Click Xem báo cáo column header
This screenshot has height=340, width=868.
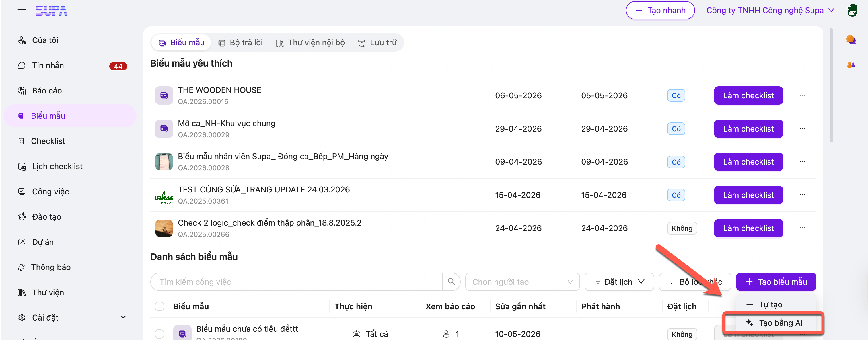(x=450, y=306)
